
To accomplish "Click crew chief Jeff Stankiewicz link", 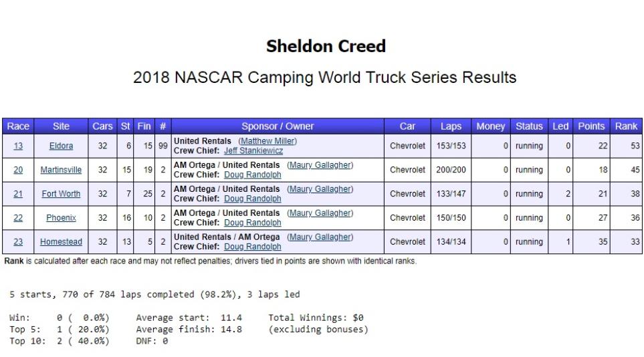I will point(253,151).
